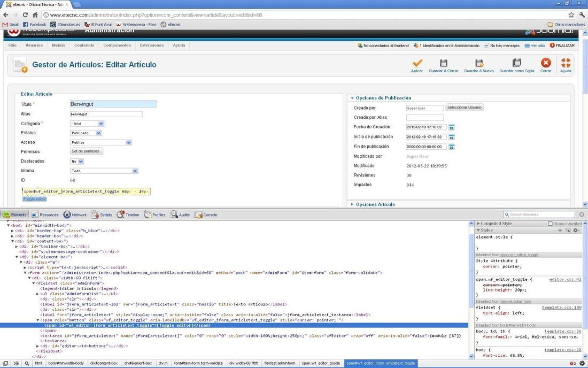Viewport: 588px width, 368px height.
Task: Open the Contenido admin menu
Action: point(84,45)
